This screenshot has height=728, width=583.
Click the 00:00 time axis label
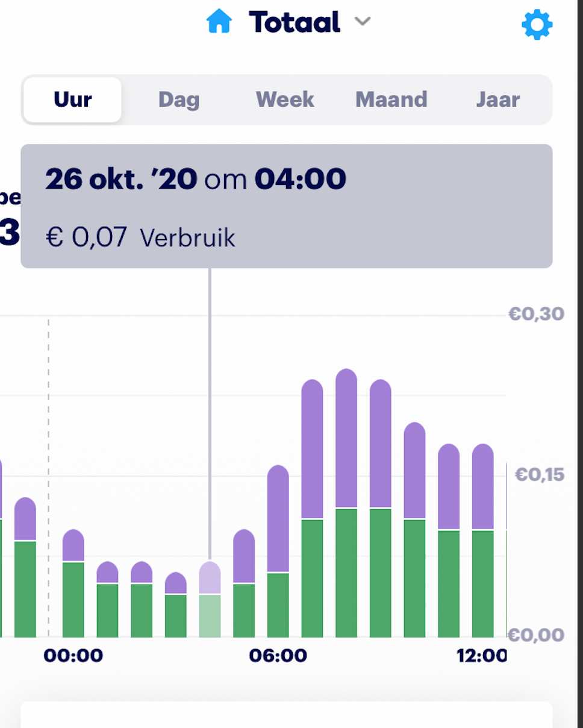point(73,656)
